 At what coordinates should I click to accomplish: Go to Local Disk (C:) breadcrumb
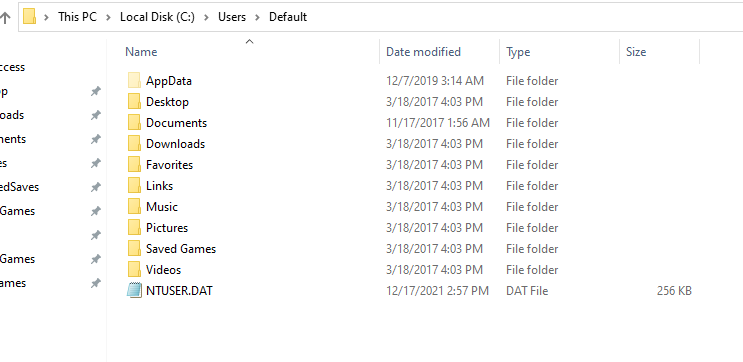tap(157, 17)
